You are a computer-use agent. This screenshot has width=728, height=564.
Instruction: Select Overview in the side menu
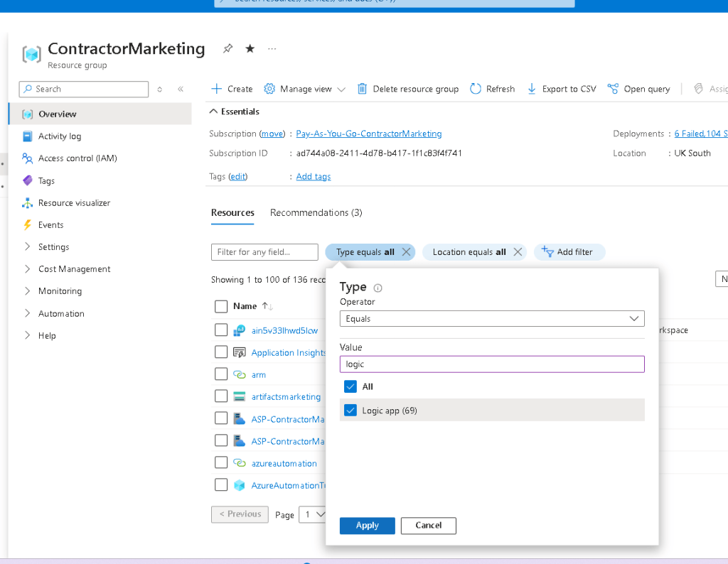click(x=100, y=114)
